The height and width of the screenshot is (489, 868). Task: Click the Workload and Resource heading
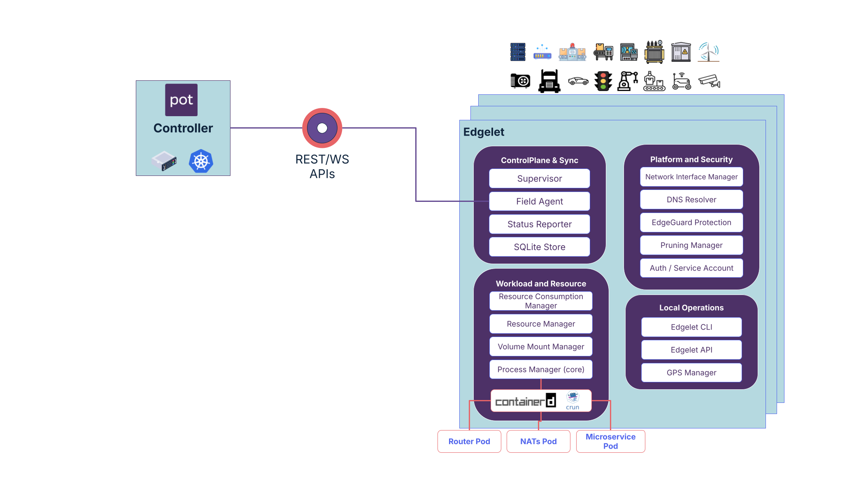click(541, 283)
